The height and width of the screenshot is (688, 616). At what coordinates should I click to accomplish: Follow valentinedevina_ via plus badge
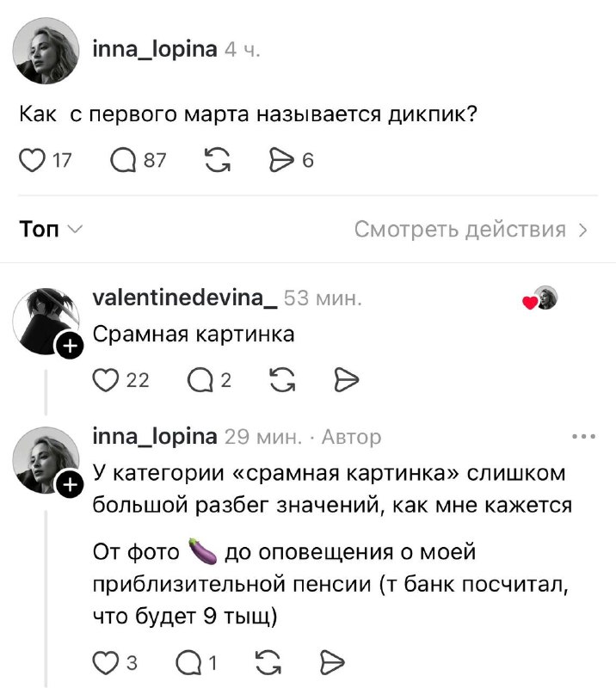coord(68,347)
